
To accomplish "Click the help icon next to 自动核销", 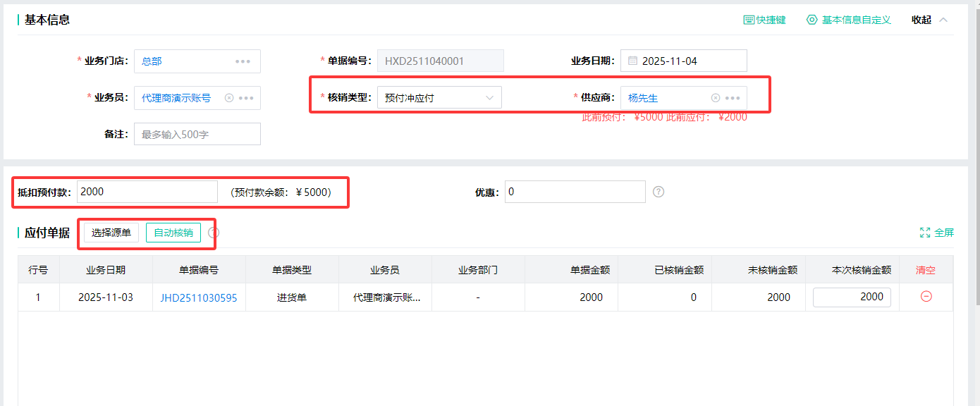I will (x=213, y=233).
